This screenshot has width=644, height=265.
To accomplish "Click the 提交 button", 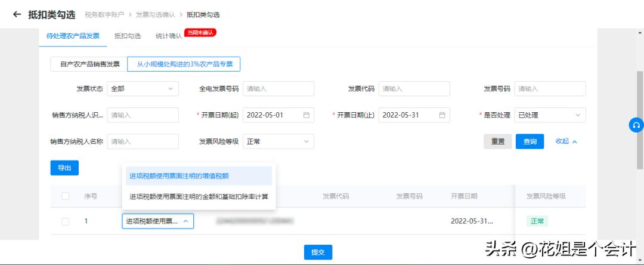I will pyautogui.click(x=318, y=252).
